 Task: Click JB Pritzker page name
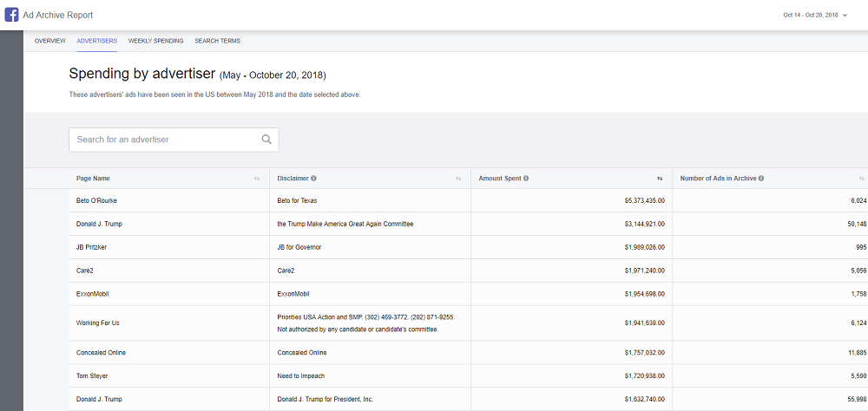pyautogui.click(x=91, y=247)
